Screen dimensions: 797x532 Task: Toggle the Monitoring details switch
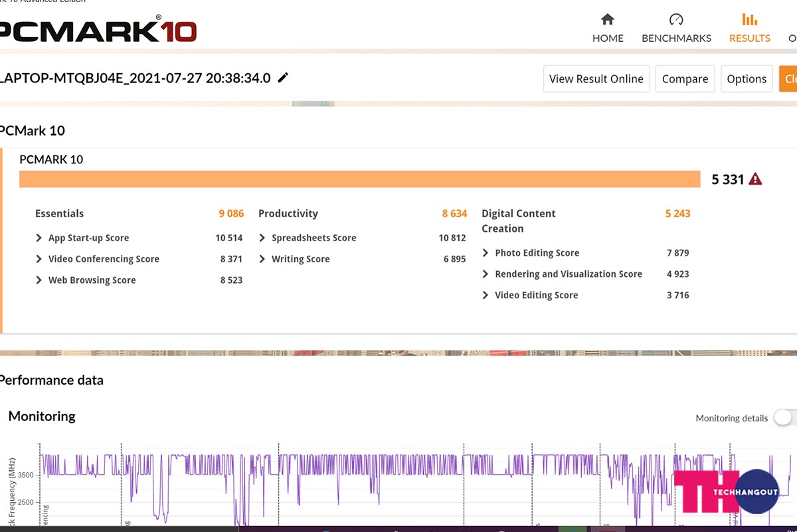[x=785, y=418]
